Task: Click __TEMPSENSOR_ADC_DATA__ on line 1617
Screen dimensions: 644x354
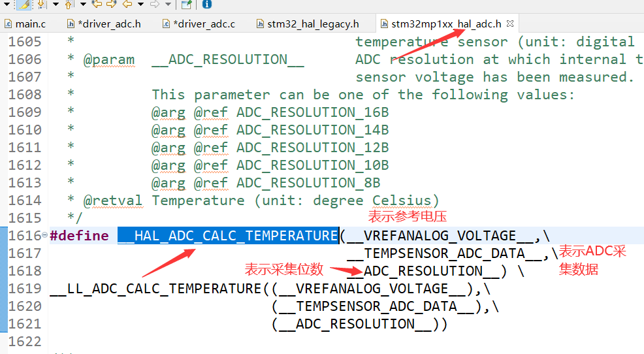Action: tap(444, 253)
